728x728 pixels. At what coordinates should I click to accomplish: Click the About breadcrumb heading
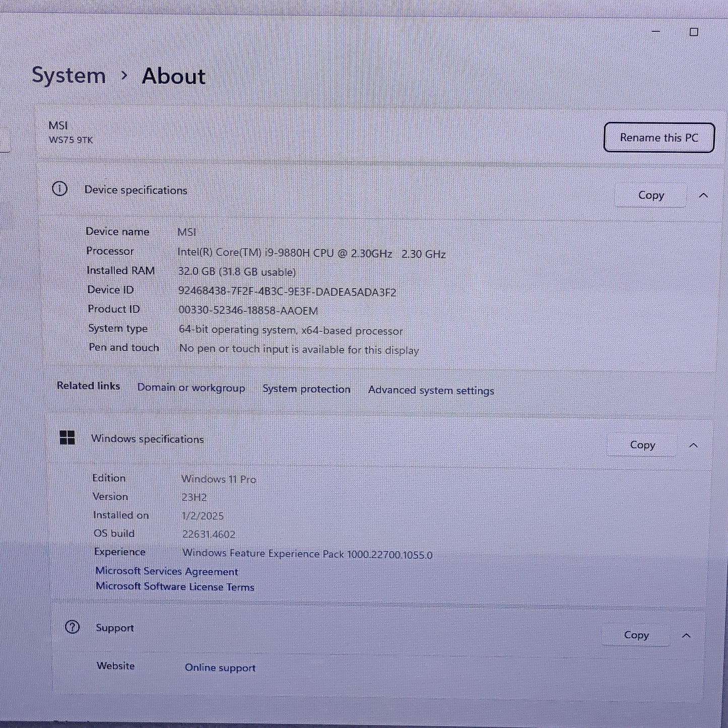point(174,76)
